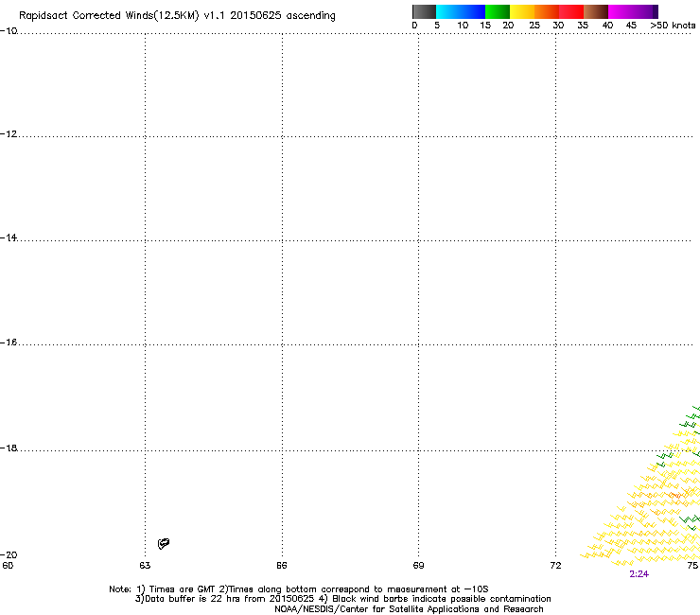700x615 pixels.
Task: Click the '60' longitude axis label
Action: 8,566
